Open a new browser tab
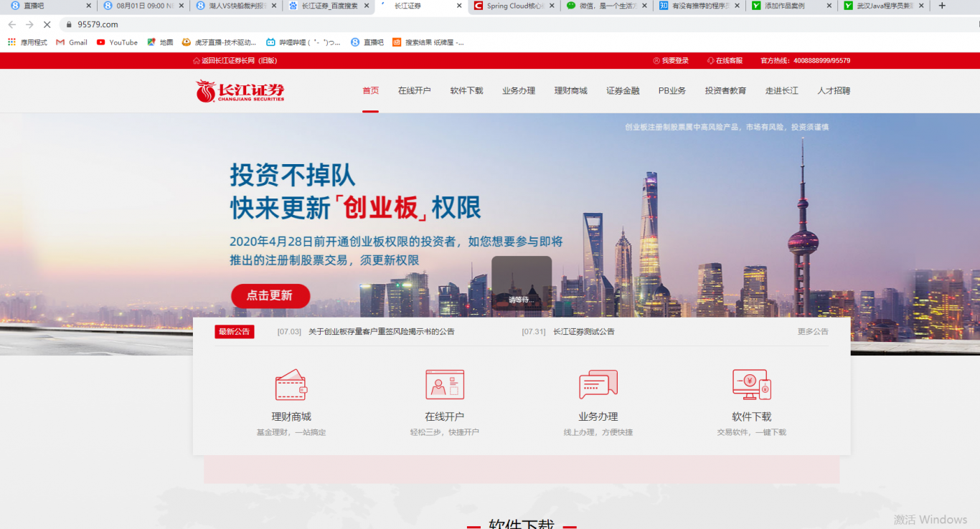 pos(942,6)
